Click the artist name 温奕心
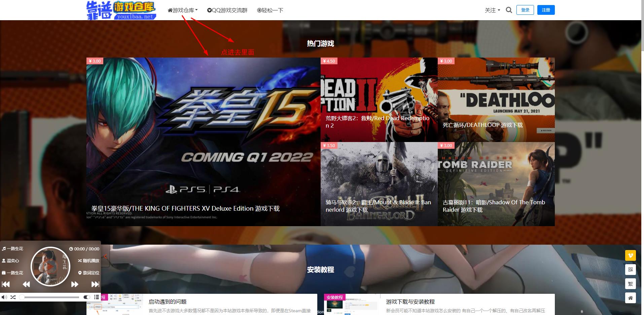Viewport: 644px width, 315px height. (x=10, y=261)
